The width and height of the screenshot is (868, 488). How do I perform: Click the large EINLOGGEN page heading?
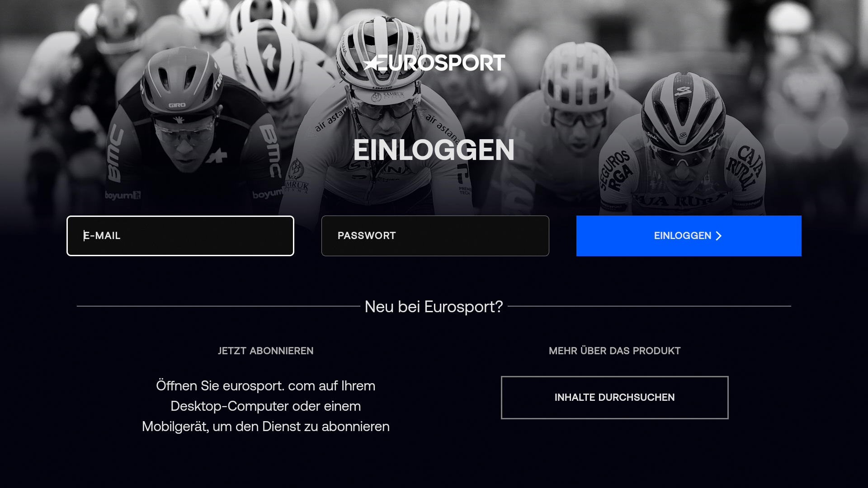click(434, 150)
